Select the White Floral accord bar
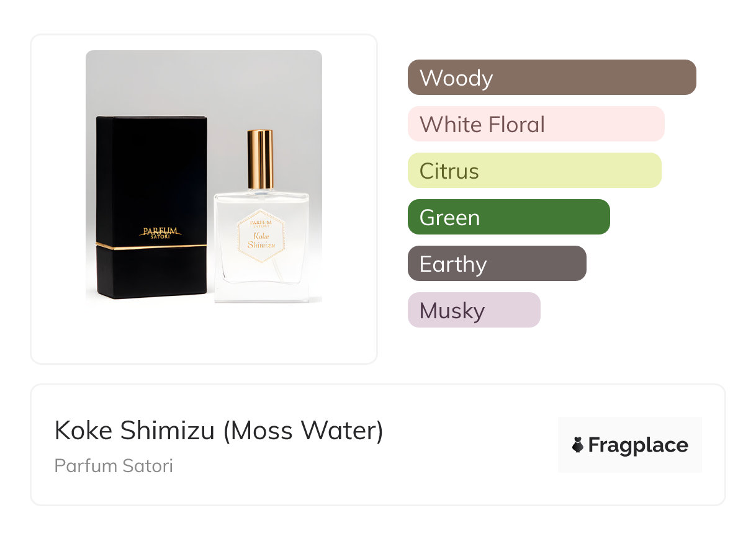756x536 pixels. coord(536,124)
